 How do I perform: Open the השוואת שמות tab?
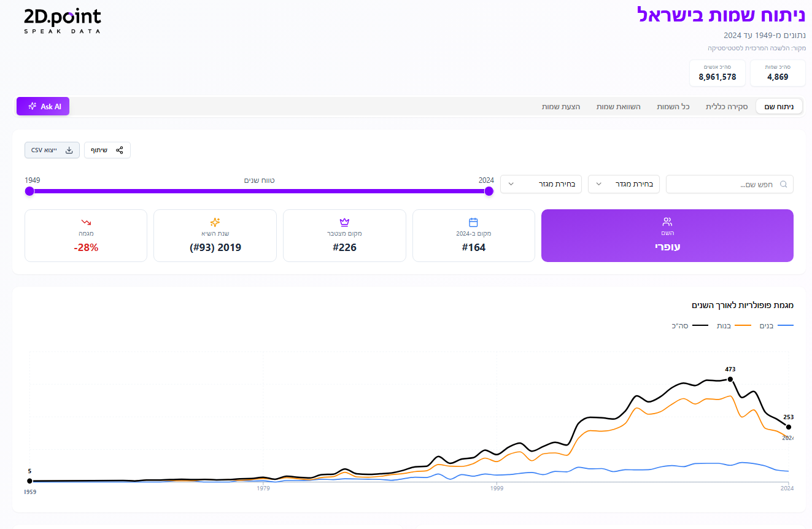pyautogui.click(x=618, y=107)
